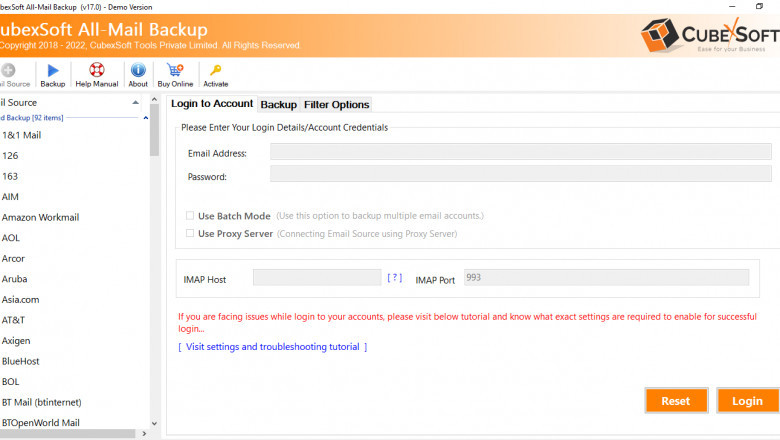Switch to the Backup tab
780x440 pixels.
pyautogui.click(x=279, y=104)
